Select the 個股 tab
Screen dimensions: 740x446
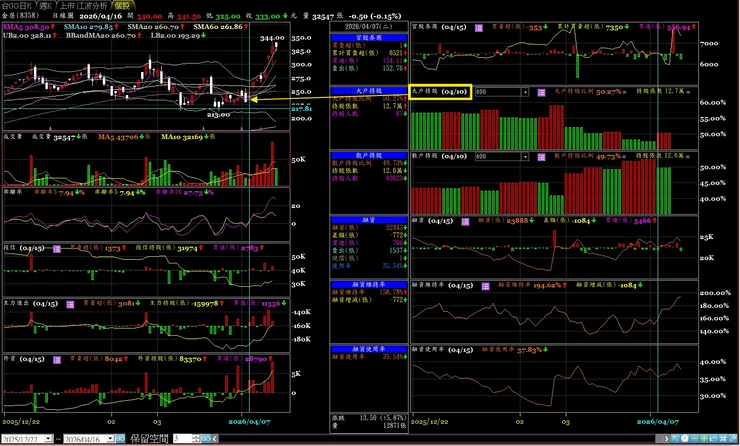tap(122, 6)
